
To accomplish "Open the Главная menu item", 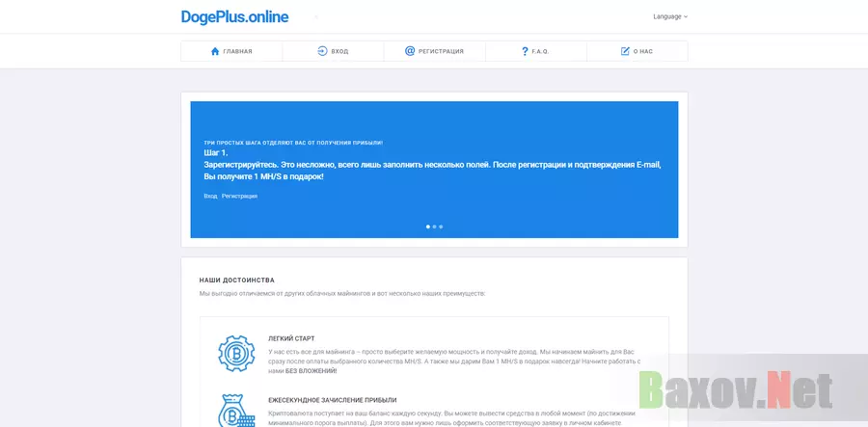I will tap(231, 51).
